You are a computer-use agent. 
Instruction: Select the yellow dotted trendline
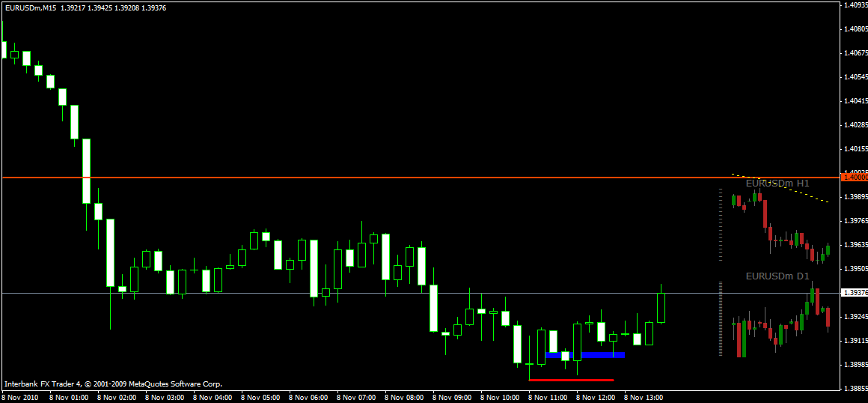[780, 188]
